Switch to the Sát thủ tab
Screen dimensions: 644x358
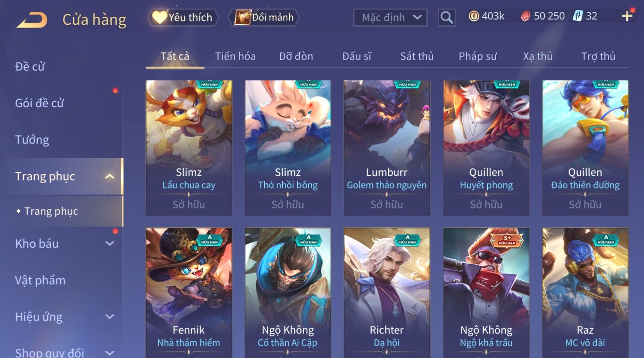pyautogui.click(x=417, y=56)
